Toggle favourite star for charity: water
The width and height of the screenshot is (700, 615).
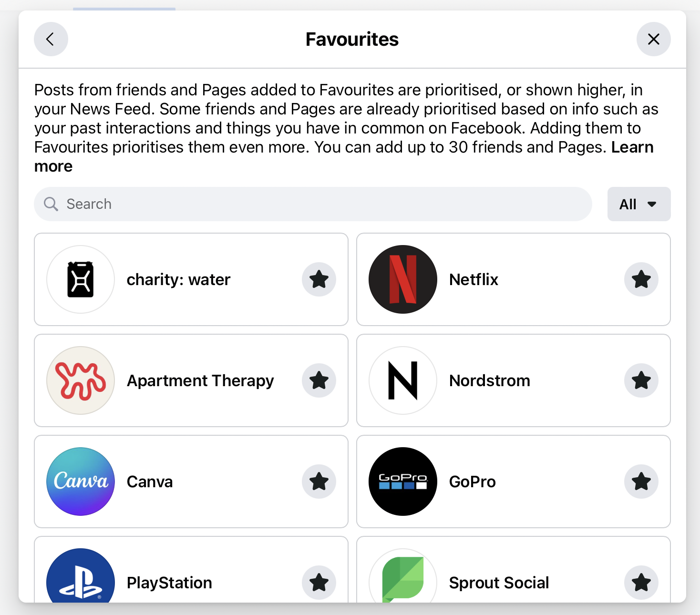(x=319, y=279)
